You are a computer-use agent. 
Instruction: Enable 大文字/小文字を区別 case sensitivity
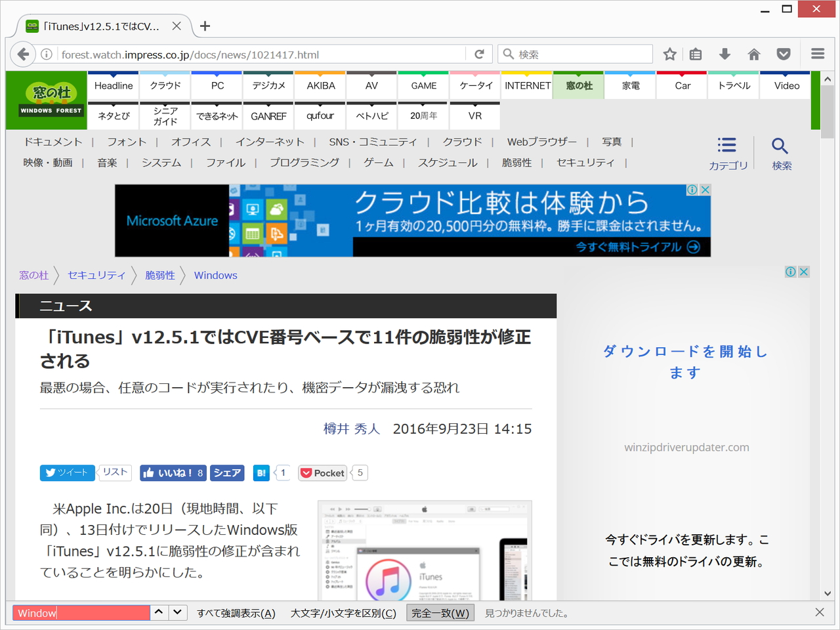point(343,612)
